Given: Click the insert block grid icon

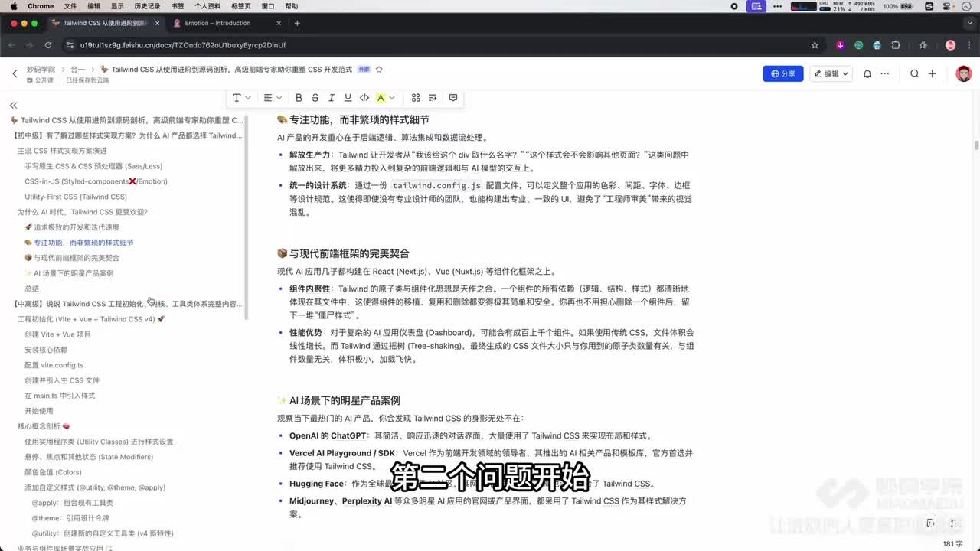Looking at the screenshot, I should [416, 98].
